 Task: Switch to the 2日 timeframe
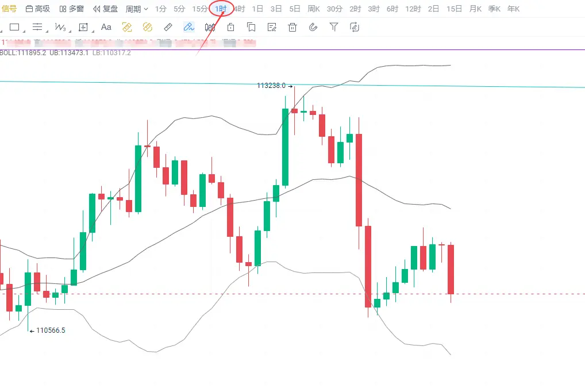[x=433, y=9]
